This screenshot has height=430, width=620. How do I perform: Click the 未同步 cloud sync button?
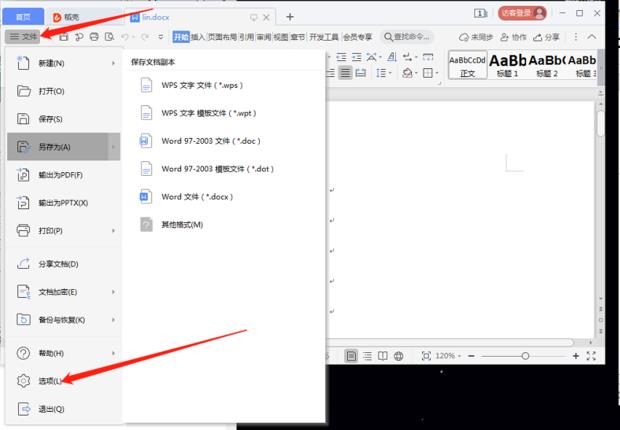(x=476, y=37)
